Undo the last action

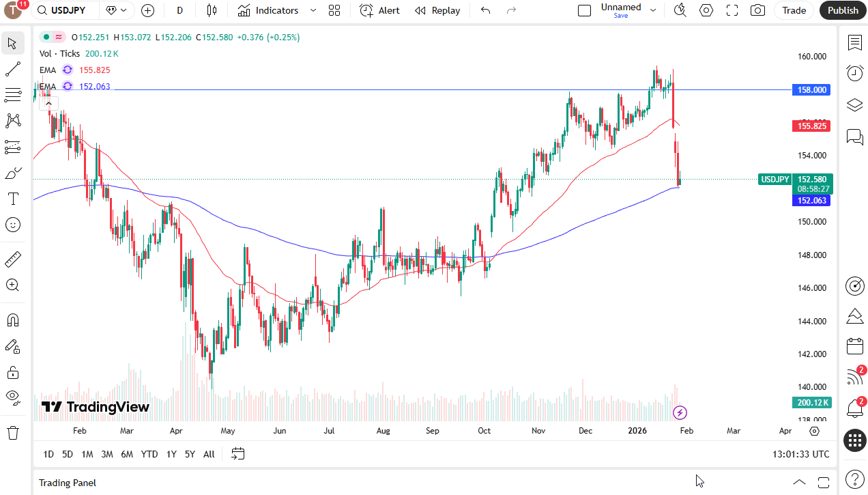click(x=486, y=10)
